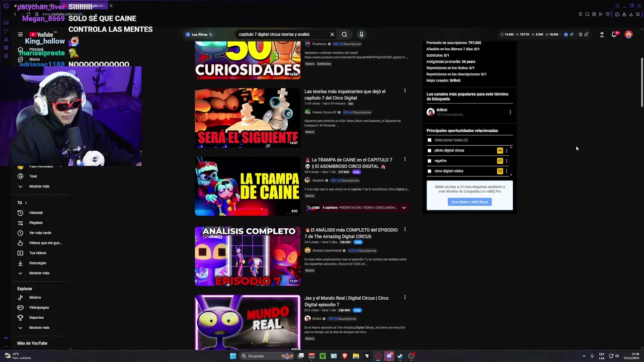
Task: Click the YouTube logo
Action: point(41,35)
